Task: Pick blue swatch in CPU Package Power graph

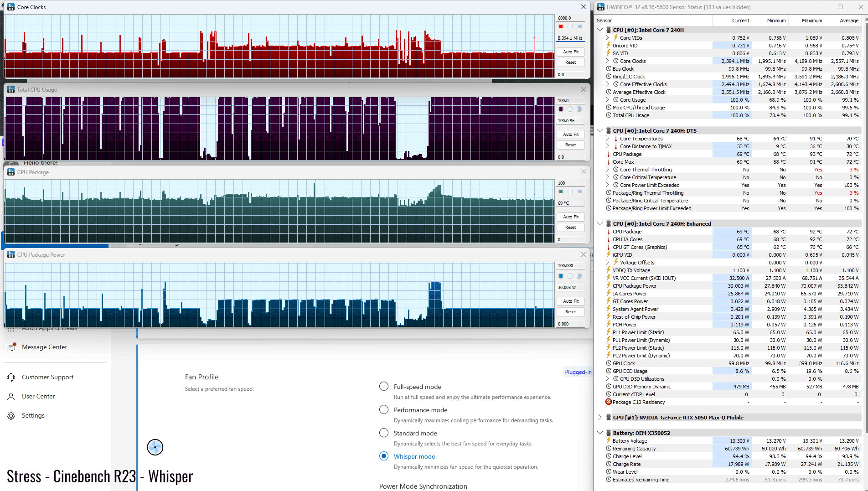Action: point(561,276)
